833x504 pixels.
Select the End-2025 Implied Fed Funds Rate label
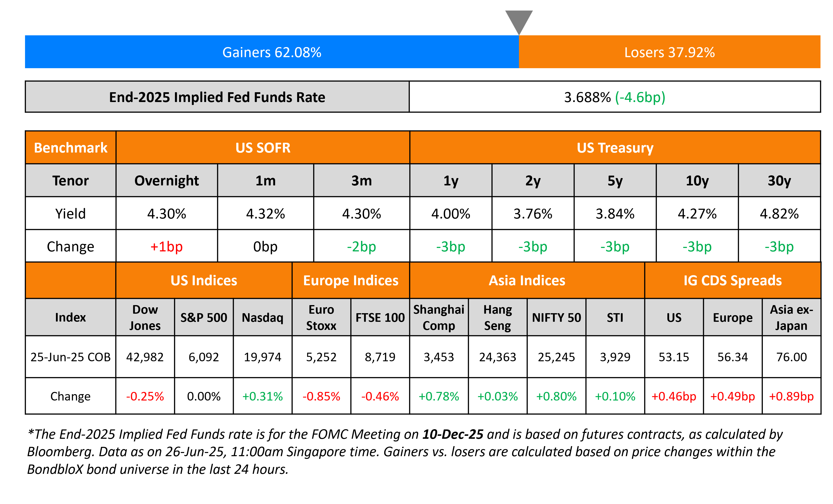(217, 97)
